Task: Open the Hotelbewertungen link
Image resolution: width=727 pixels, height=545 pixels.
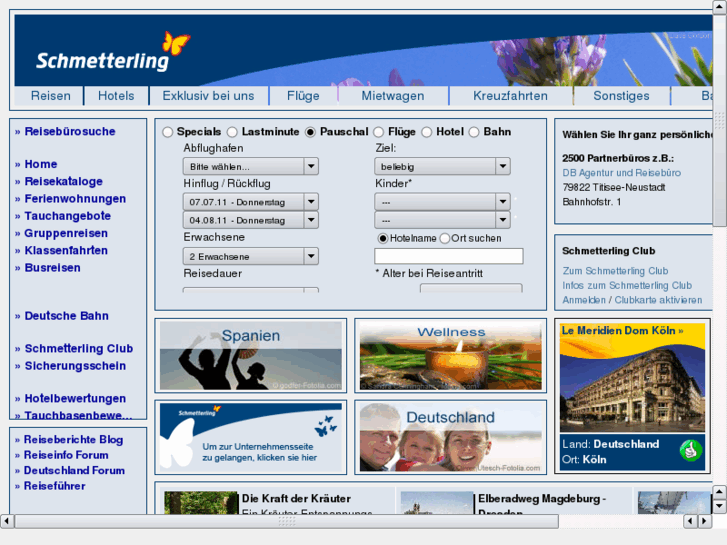Action: (75, 398)
